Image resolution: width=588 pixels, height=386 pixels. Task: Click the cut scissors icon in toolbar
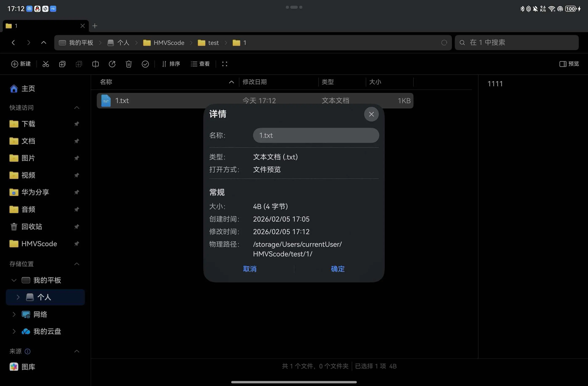[46, 64]
